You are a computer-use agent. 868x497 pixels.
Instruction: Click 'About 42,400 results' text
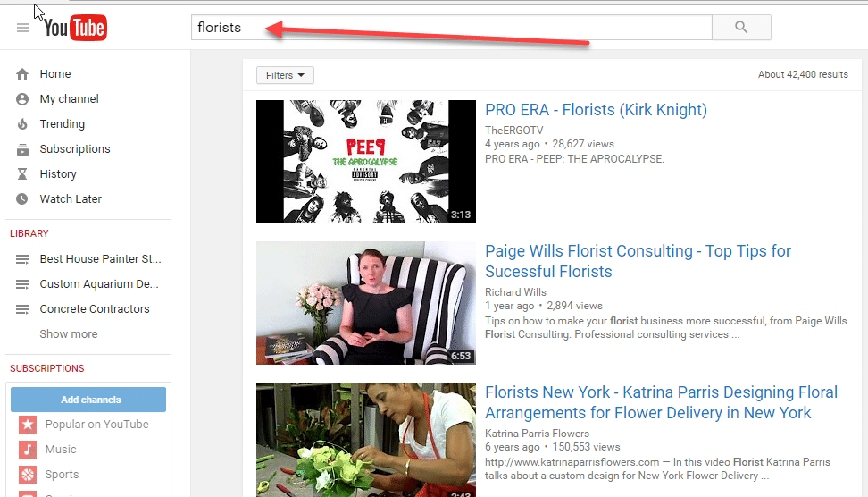[x=803, y=74]
